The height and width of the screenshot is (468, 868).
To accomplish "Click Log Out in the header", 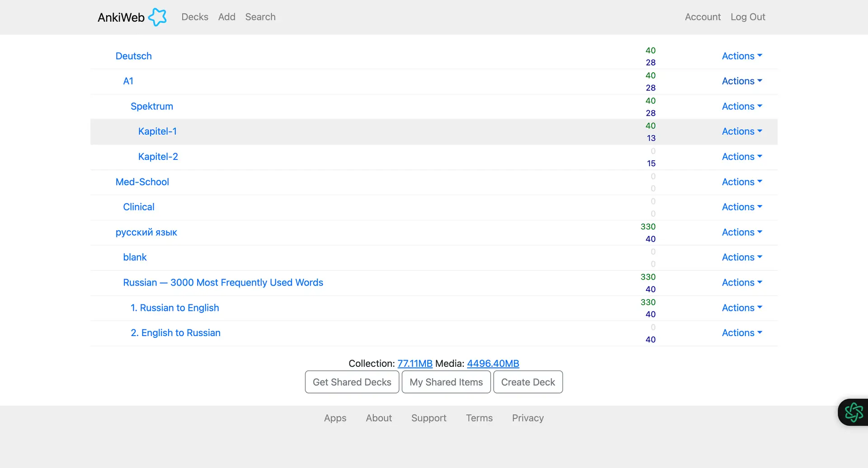I will point(748,17).
